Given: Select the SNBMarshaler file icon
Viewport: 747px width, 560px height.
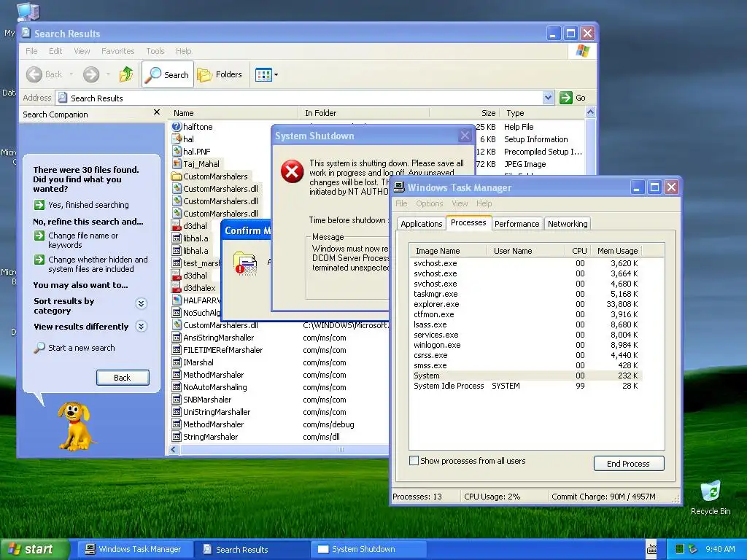Looking at the screenshot, I should pos(177,399).
